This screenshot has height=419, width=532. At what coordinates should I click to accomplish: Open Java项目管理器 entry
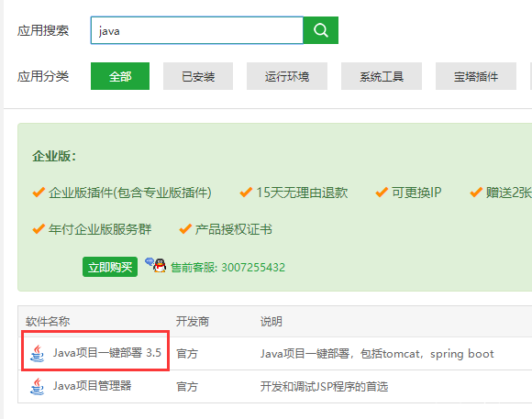point(92,386)
